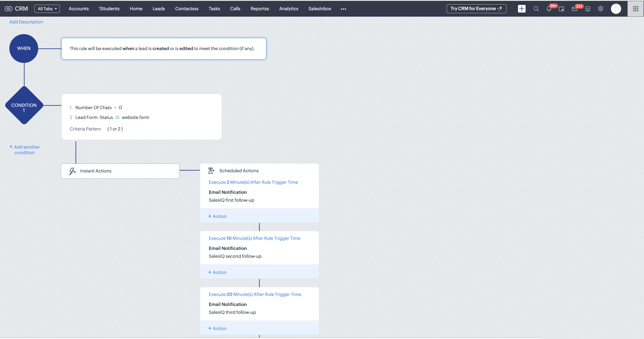Open the settings gear icon
This screenshot has width=644, height=339.
point(600,9)
